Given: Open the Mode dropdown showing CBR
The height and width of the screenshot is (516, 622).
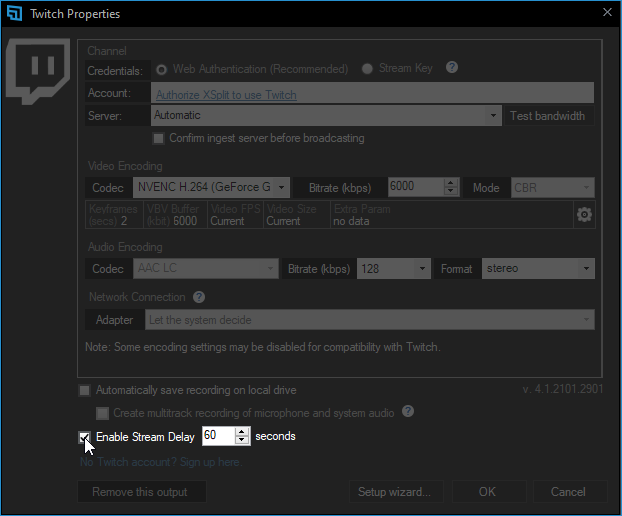Looking at the screenshot, I should [x=552, y=187].
